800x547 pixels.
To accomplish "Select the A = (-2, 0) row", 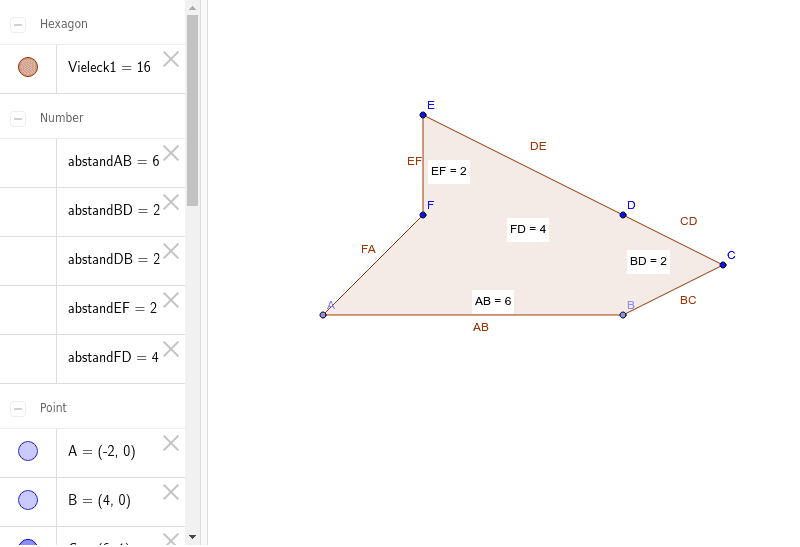I will pos(92,453).
